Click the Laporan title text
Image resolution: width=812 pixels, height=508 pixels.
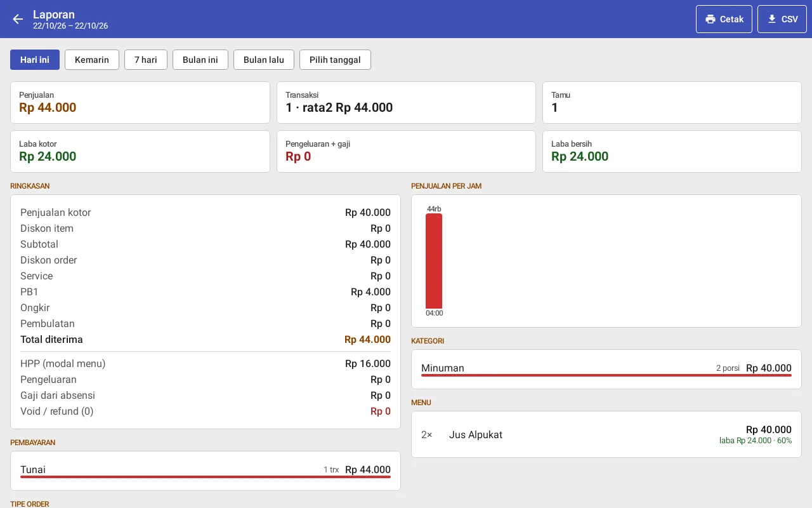tap(54, 15)
